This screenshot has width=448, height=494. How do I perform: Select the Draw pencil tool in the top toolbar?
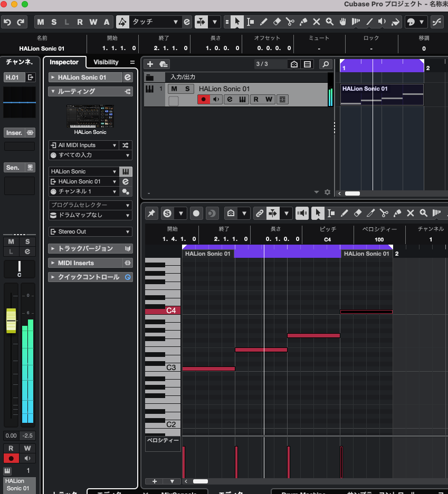tap(263, 22)
